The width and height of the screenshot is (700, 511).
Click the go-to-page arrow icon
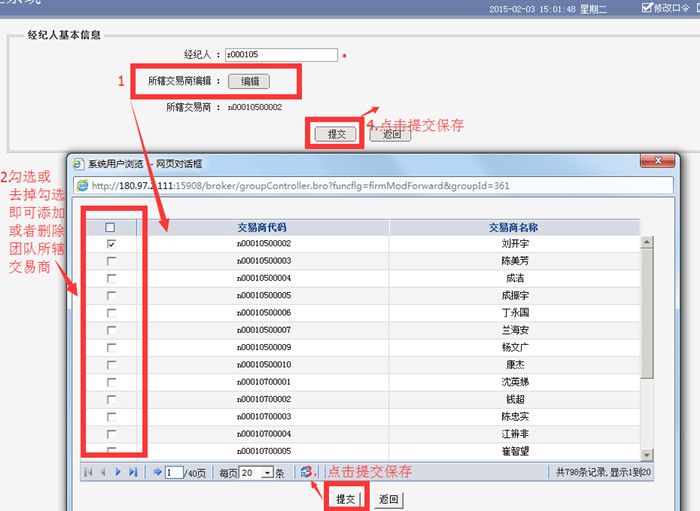tap(157, 472)
